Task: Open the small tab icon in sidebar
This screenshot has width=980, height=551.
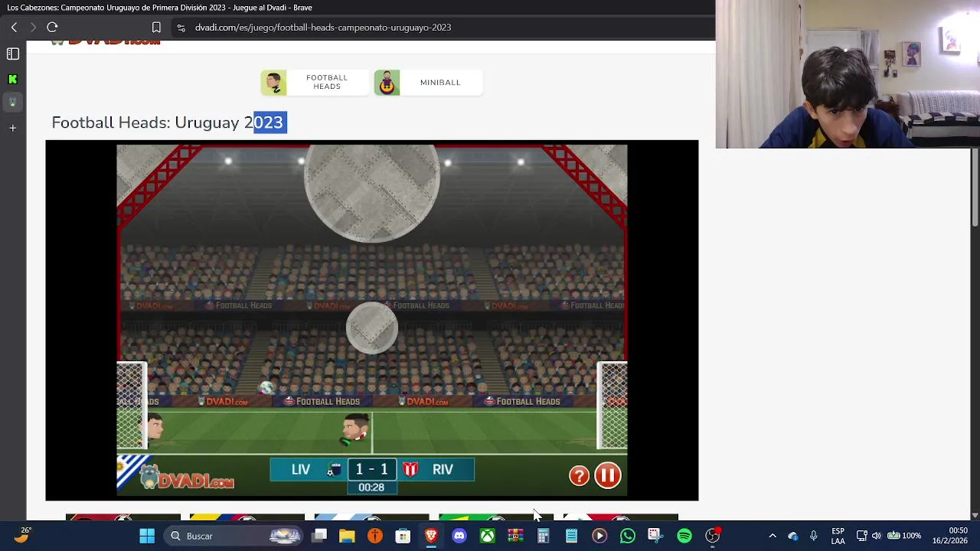Action: point(12,102)
